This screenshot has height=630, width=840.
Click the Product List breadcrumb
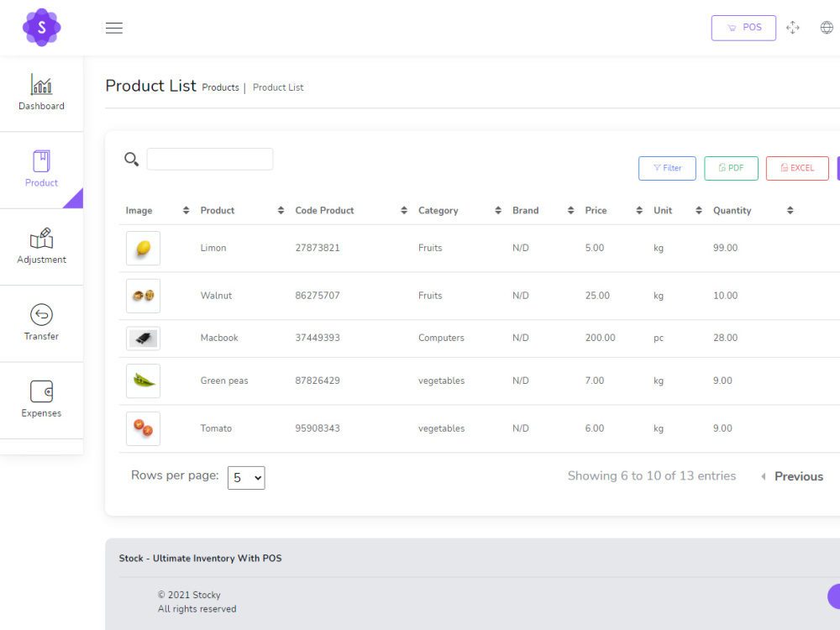click(x=278, y=87)
